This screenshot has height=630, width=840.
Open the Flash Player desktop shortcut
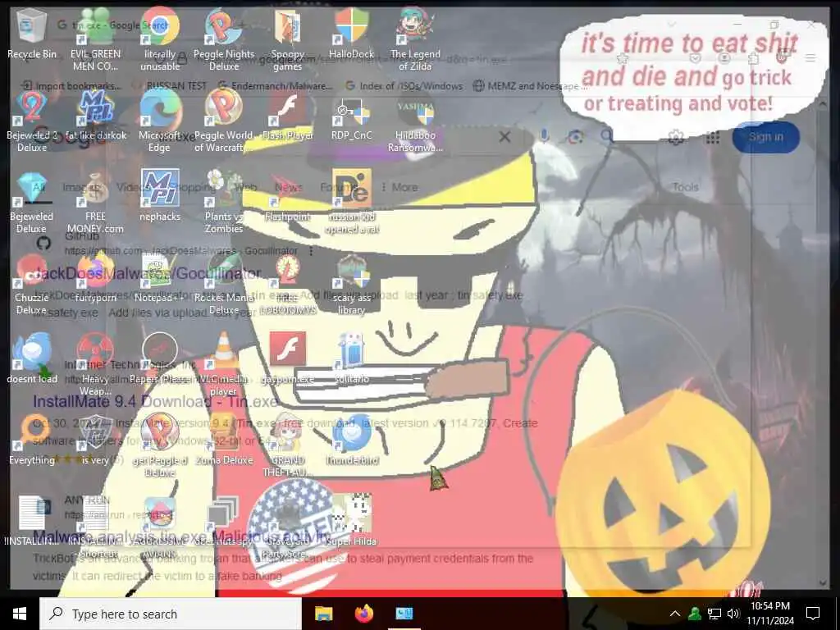[x=288, y=115]
